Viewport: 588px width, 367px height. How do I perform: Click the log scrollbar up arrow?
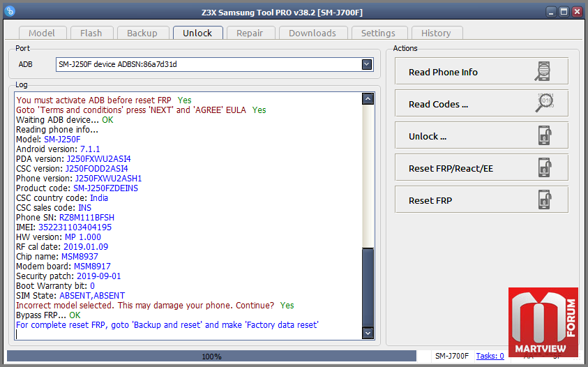click(x=368, y=99)
